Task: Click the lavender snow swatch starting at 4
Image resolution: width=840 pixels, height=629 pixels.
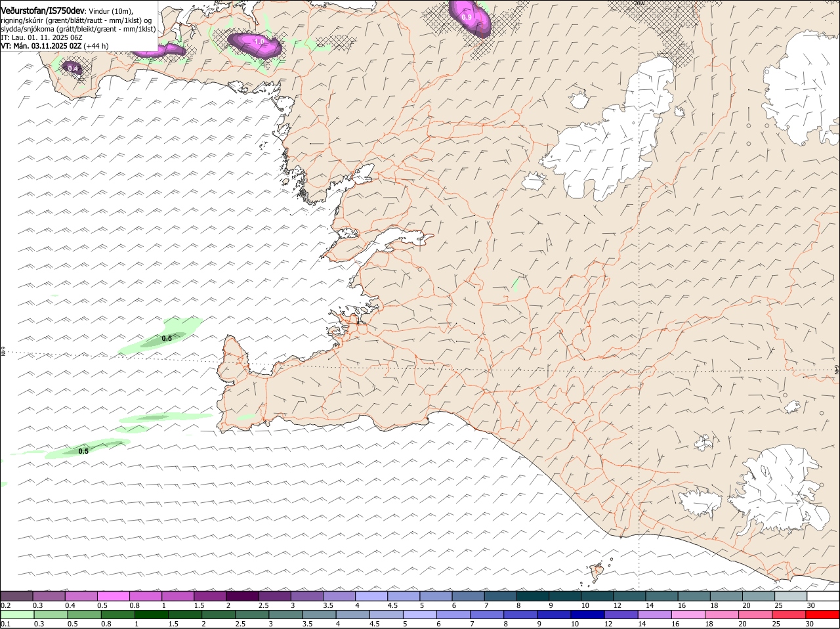Action: (371, 596)
